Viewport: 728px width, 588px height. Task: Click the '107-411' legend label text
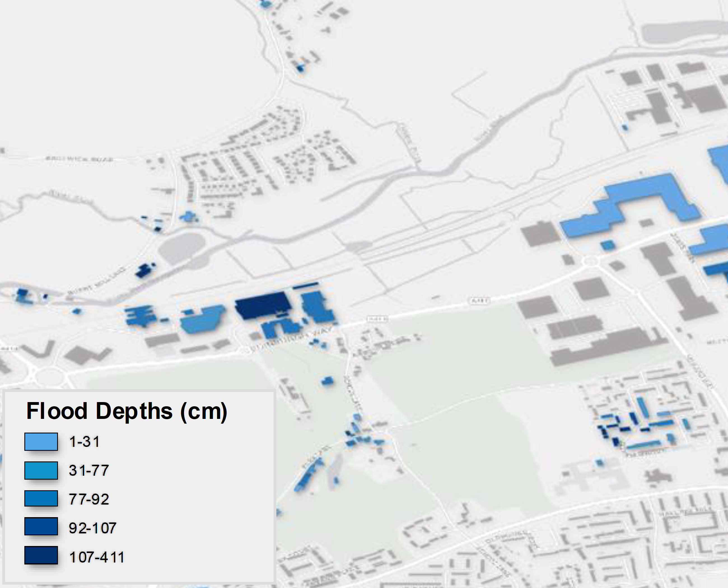coord(97,557)
